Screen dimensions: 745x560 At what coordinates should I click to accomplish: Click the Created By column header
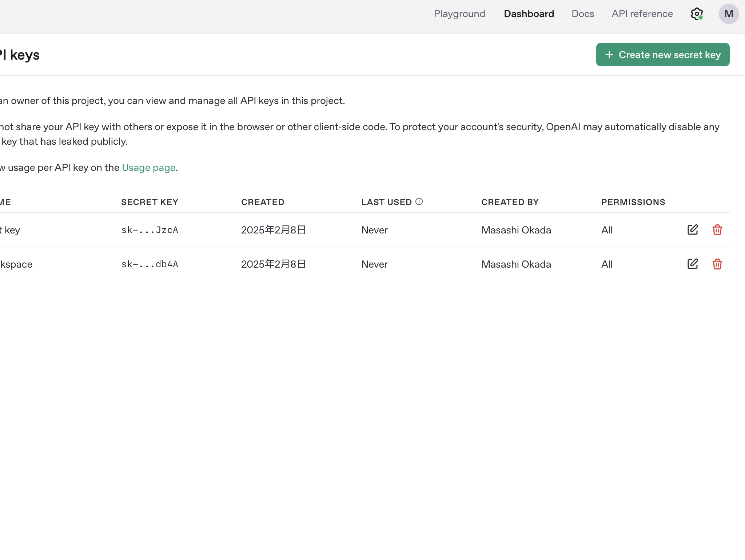click(x=510, y=202)
